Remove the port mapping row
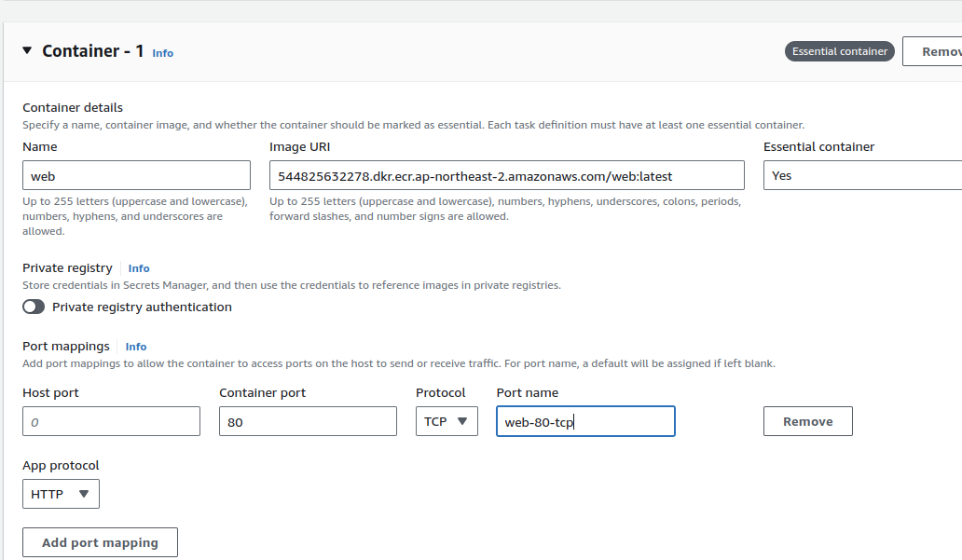962x560 pixels. 807,421
